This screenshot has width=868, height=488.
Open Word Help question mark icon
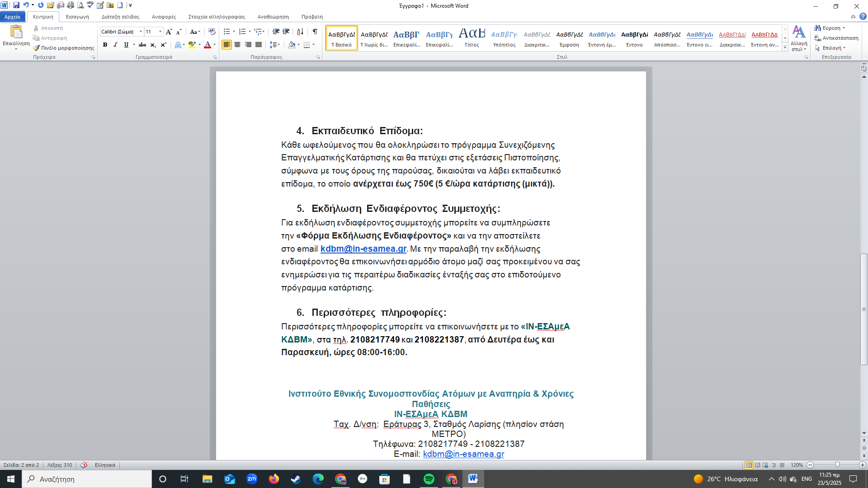tap(863, 16)
